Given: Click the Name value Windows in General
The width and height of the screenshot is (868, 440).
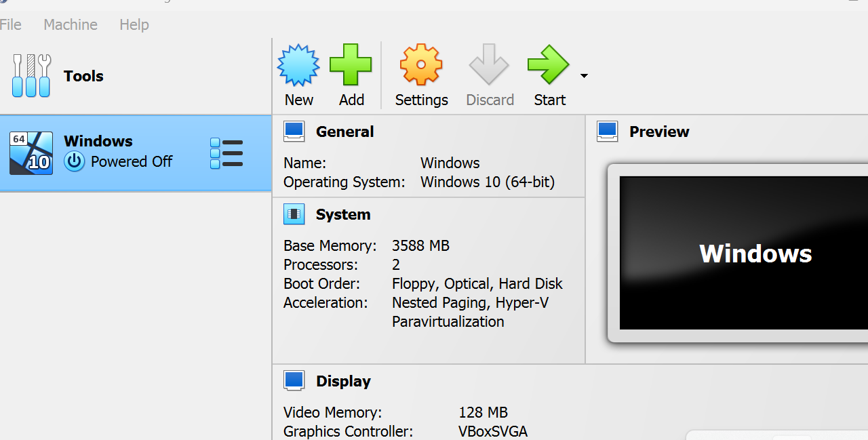Looking at the screenshot, I should 450,163.
